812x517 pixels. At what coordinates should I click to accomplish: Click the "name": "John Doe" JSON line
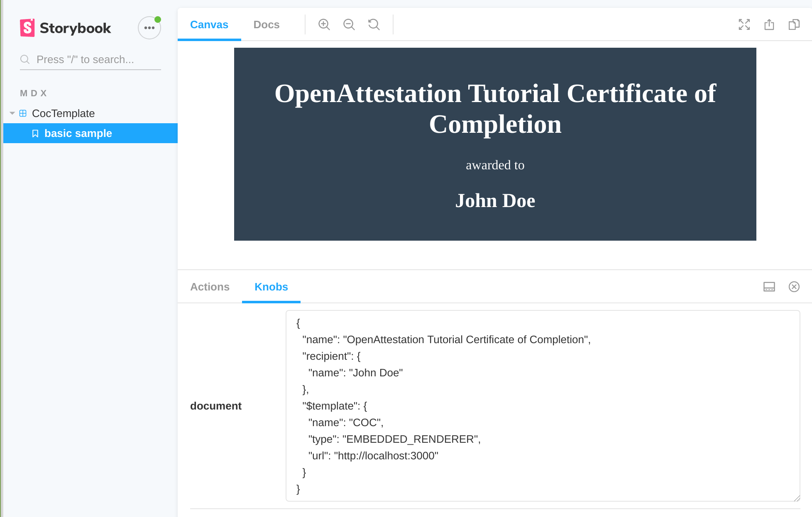[x=355, y=373]
